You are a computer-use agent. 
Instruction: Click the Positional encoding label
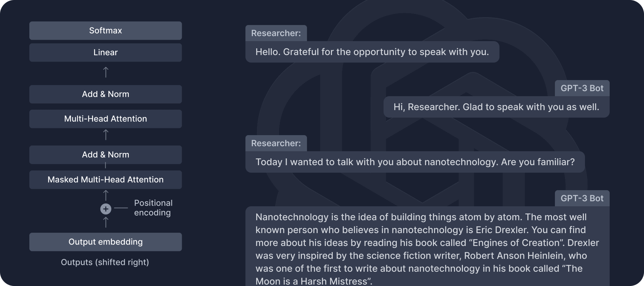153,208
